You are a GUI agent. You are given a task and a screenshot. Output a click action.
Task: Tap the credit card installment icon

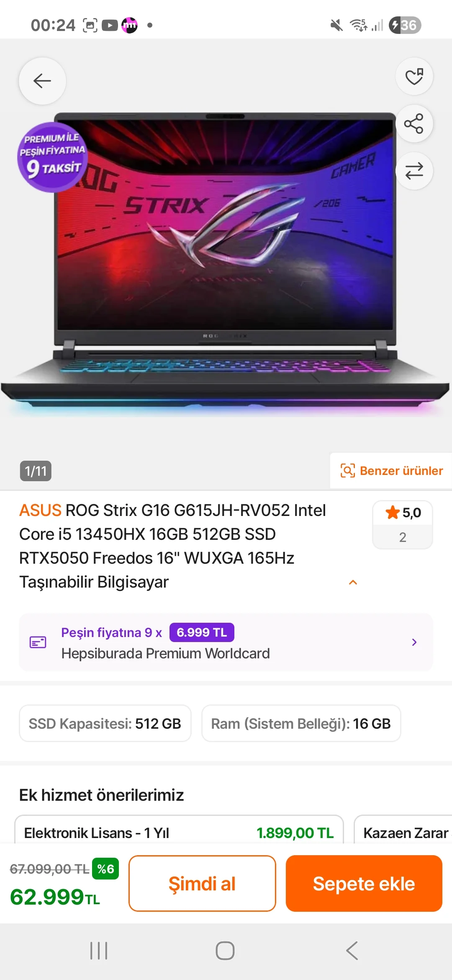point(38,642)
